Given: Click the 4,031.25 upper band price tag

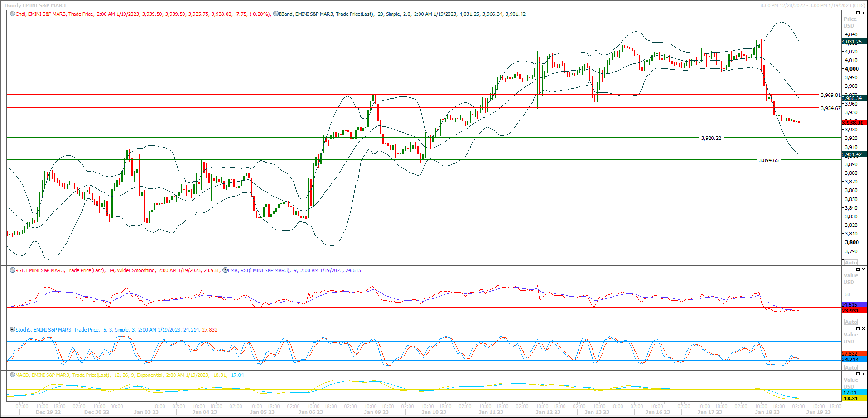Looking at the screenshot, I should pyautogui.click(x=854, y=42).
